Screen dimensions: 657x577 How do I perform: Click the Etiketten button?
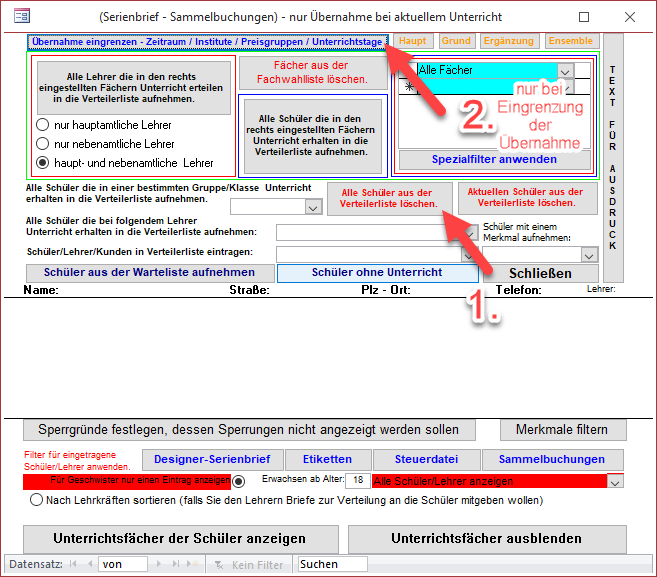tap(328, 460)
